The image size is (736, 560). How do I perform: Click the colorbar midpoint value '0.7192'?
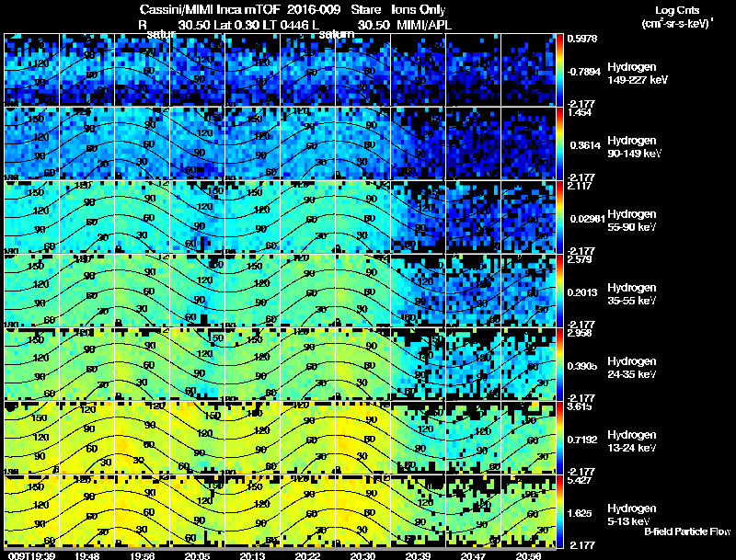pos(583,440)
